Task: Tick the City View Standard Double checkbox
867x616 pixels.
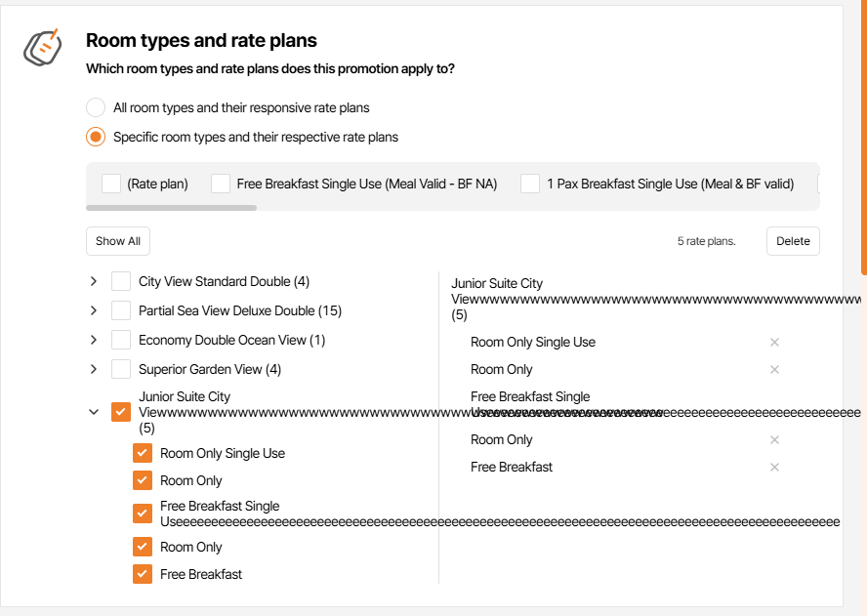Action: pos(121,282)
